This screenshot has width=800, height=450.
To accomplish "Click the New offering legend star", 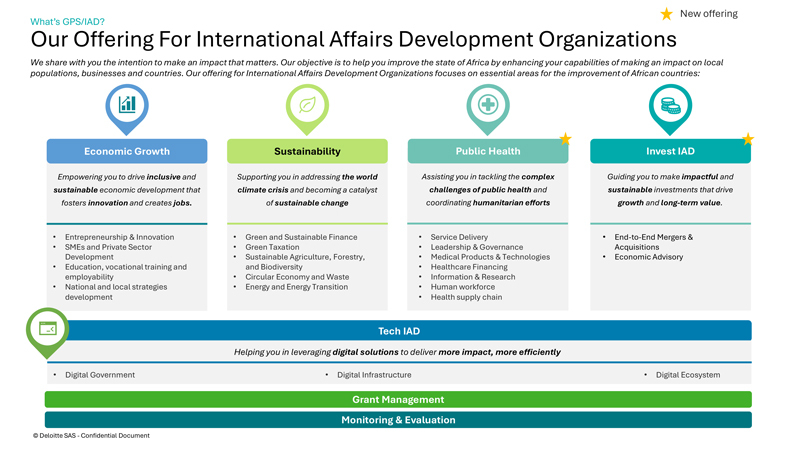I will click(666, 14).
